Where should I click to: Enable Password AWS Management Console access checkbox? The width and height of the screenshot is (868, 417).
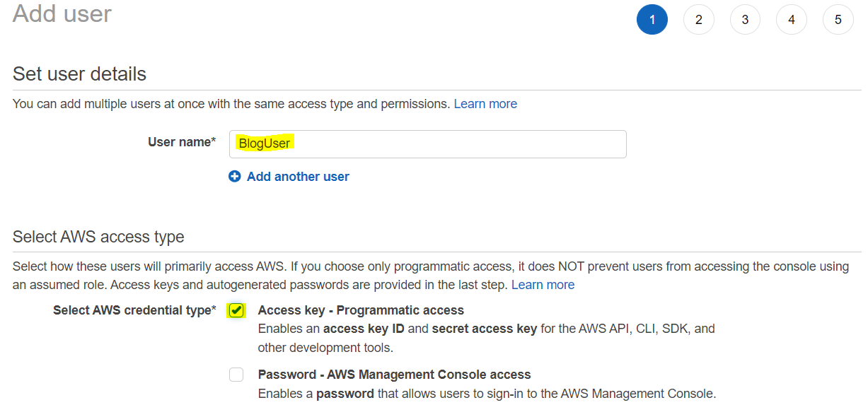tap(236, 375)
